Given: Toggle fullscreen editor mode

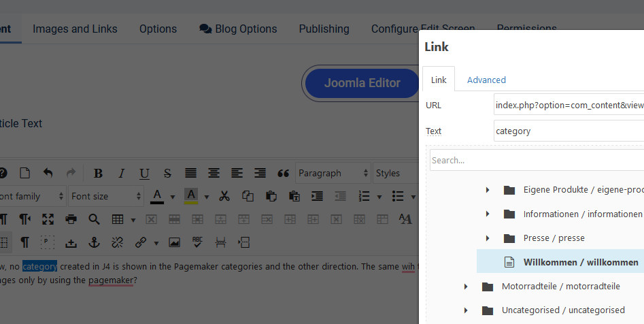Looking at the screenshot, I should click(x=48, y=219).
